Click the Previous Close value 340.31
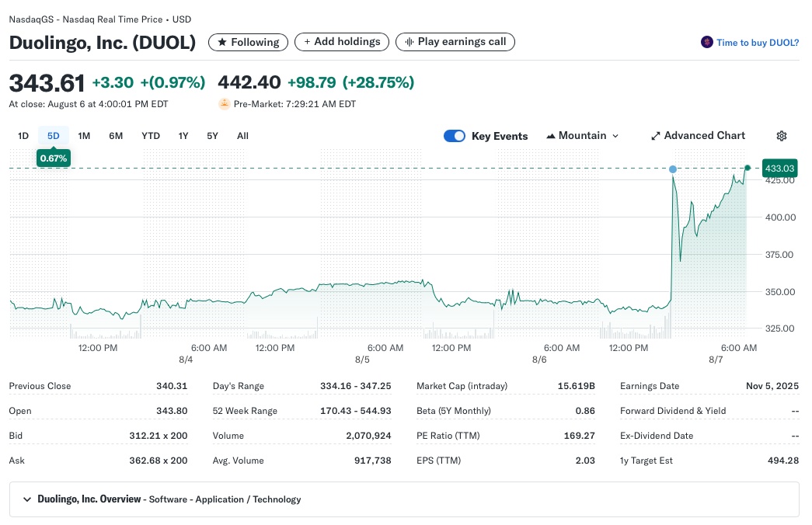The height and width of the screenshot is (525, 812). click(172, 386)
